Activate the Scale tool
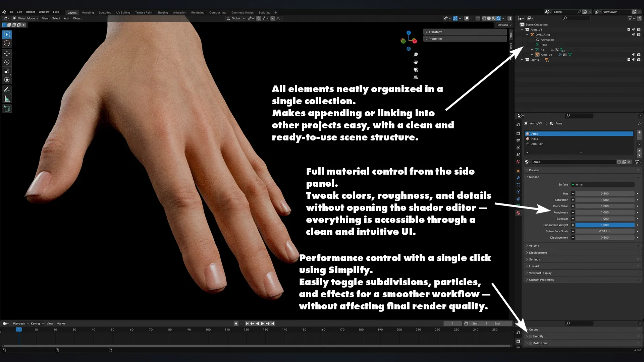The image size is (644, 362). pos(7,71)
